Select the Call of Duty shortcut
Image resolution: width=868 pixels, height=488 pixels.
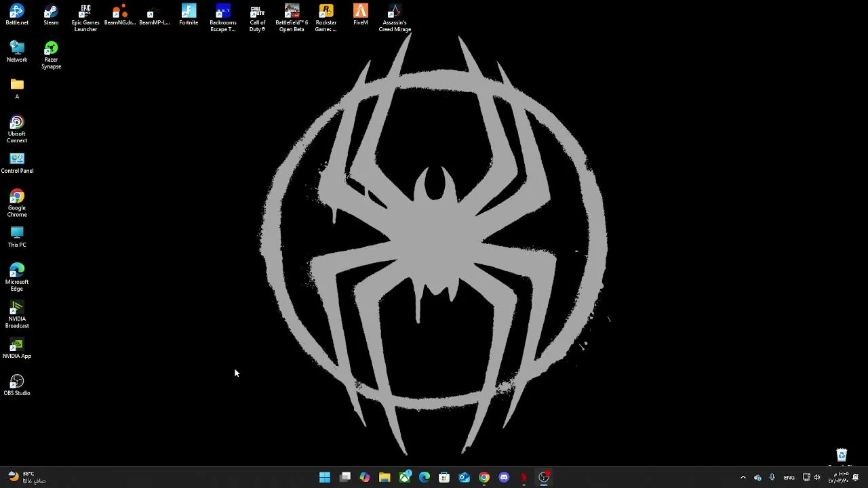coord(257,18)
